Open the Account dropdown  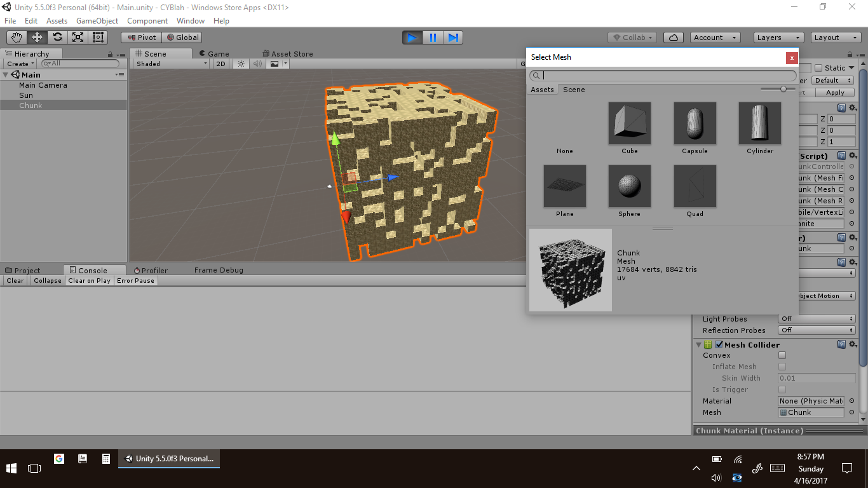pyautogui.click(x=715, y=37)
